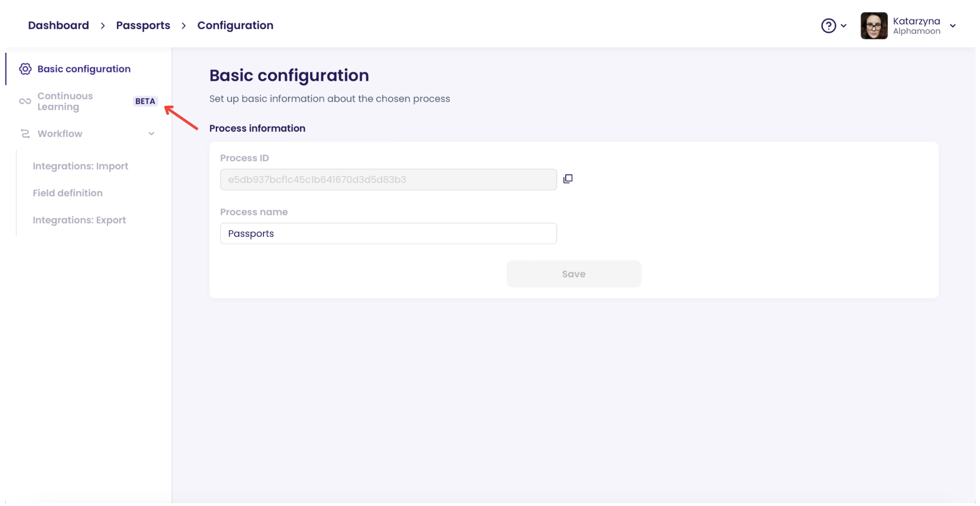The image size is (980, 506).
Task: Expand the help menu dropdown arrow
Action: (844, 26)
